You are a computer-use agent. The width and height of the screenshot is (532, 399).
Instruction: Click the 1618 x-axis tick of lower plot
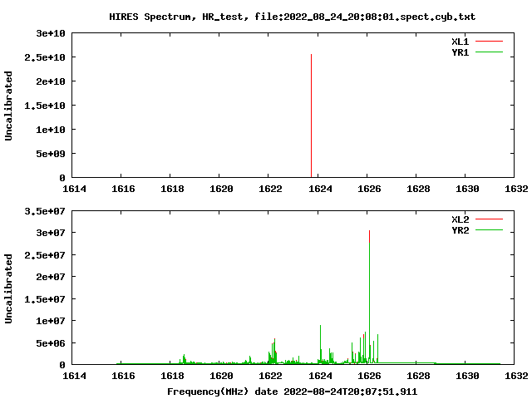click(x=172, y=376)
